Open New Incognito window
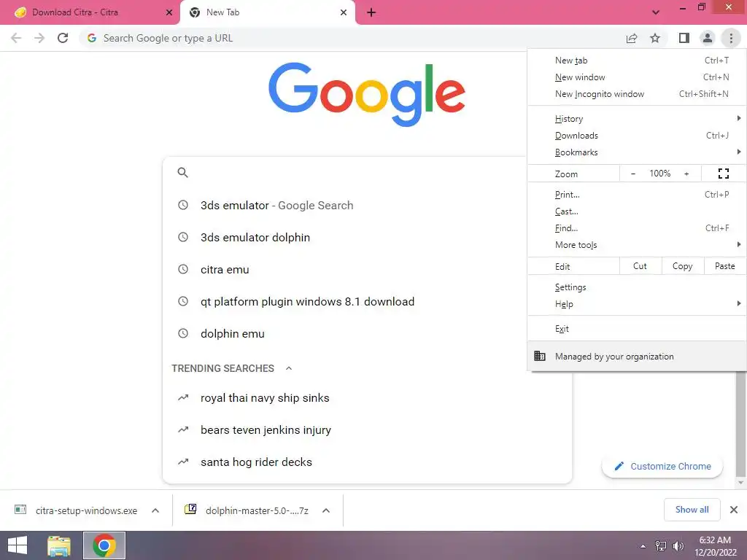Screen dimensions: 747x560 click(637, 94)
